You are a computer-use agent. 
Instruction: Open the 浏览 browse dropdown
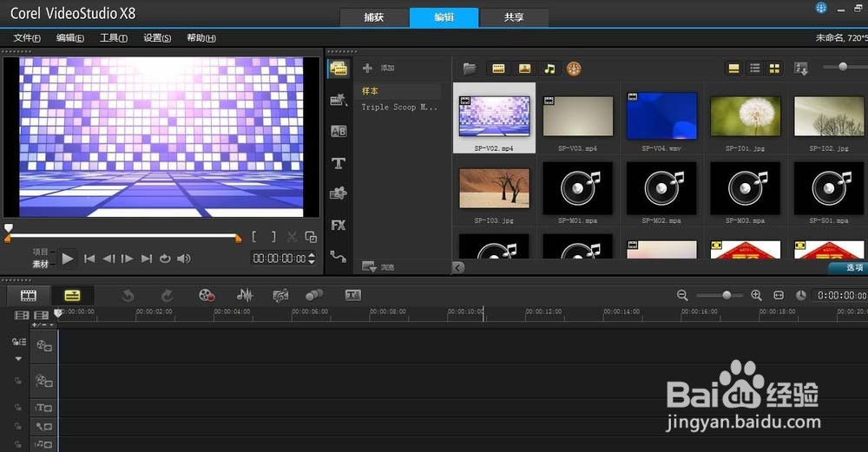point(378,267)
